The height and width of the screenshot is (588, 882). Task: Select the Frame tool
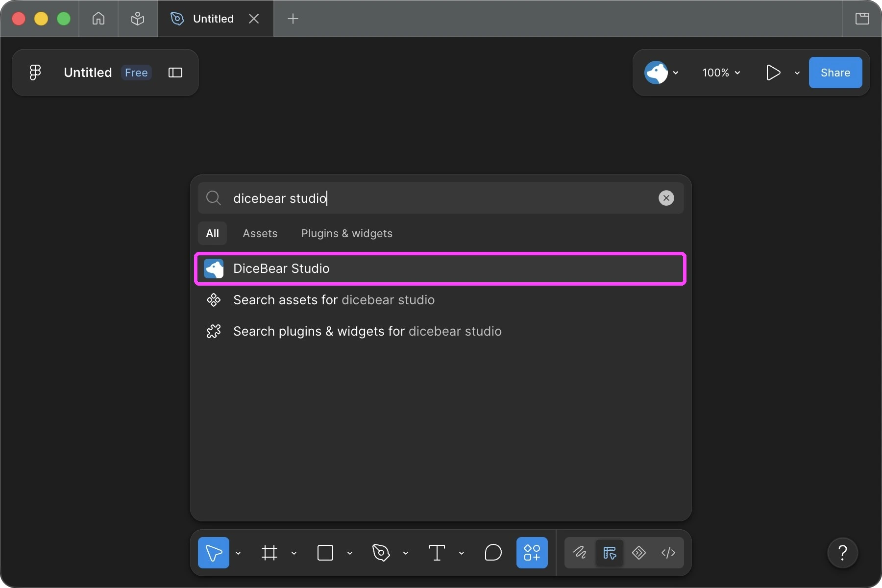tap(269, 553)
